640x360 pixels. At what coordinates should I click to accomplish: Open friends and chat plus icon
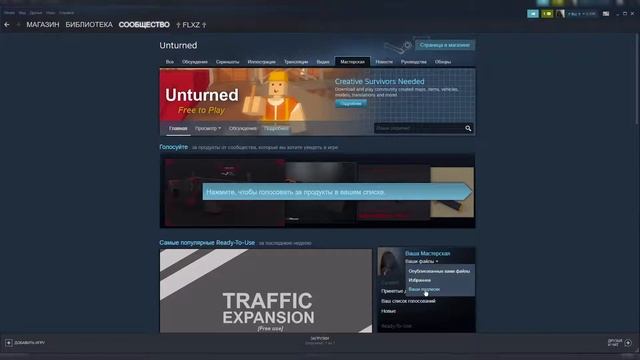pos(628,343)
